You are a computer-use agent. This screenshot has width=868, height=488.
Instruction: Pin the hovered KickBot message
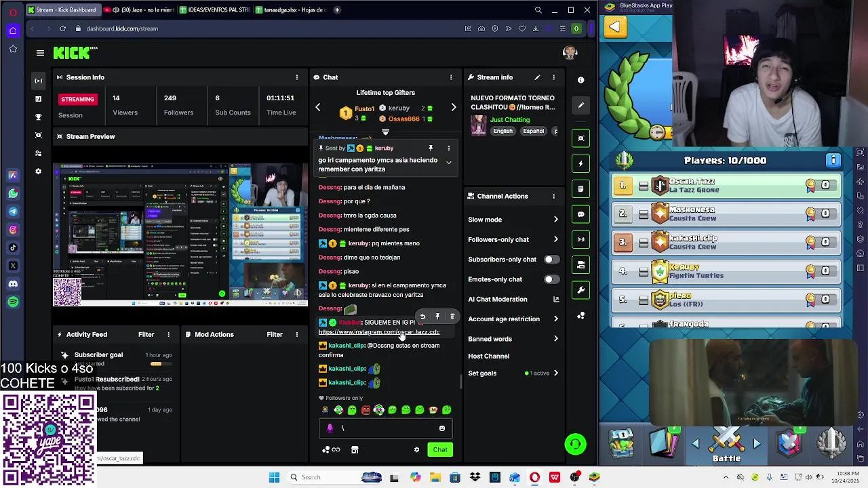[x=437, y=317]
